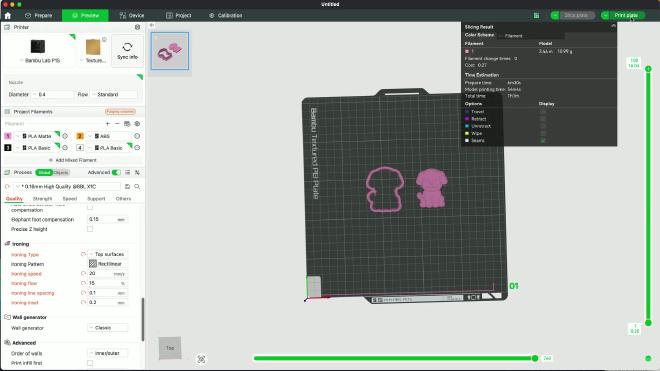The image size is (660, 371).
Task: Reset Ironing flow to default
Action: [x=83, y=283]
